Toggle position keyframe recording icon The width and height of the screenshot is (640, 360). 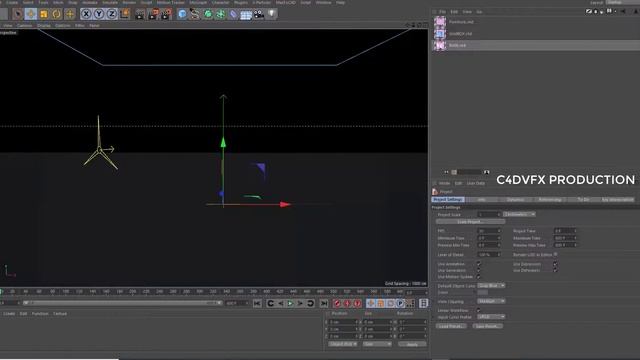[371, 303]
